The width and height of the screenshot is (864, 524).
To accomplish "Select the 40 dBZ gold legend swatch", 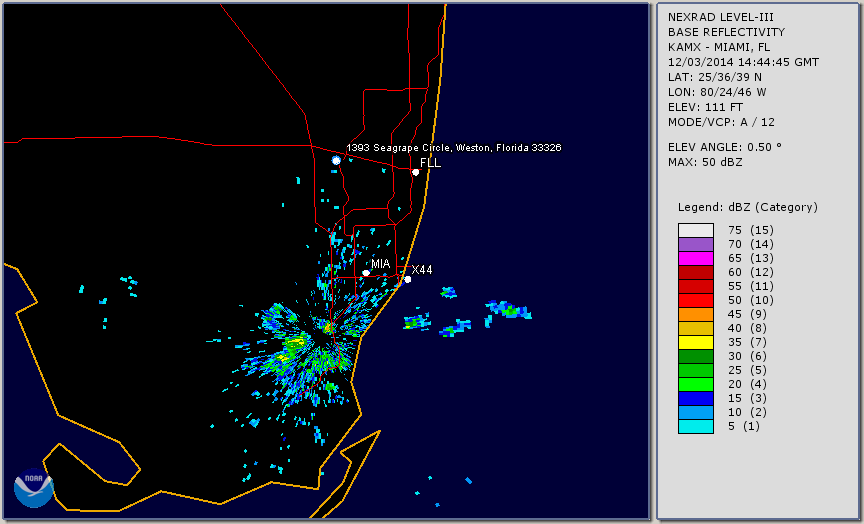I will (x=695, y=328).
